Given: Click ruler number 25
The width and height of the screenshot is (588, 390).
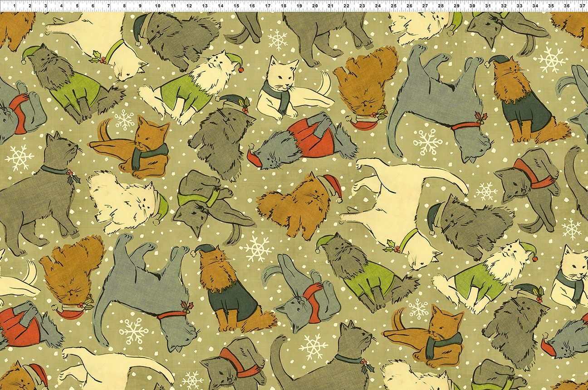Looking at the screenshot, I should pos(393,6).
